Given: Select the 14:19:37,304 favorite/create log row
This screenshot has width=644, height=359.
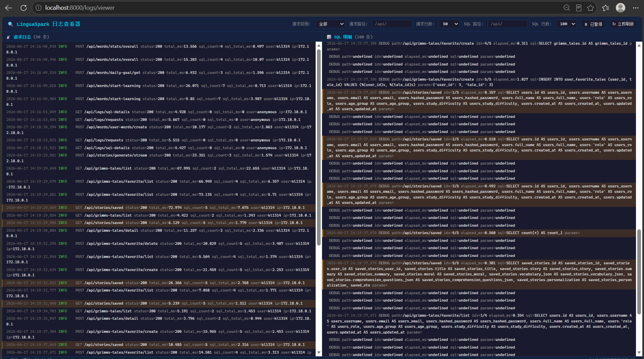Looking at the screenshot, I should [159, 334].
